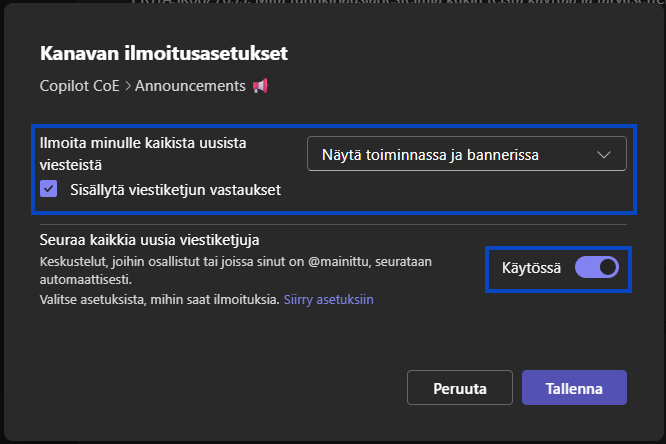The height and width of the screenshot is (444, 666).
Task: Click the Sisällytä viestiketjun vastaukset label text
Action: click(x=175, y=189)
